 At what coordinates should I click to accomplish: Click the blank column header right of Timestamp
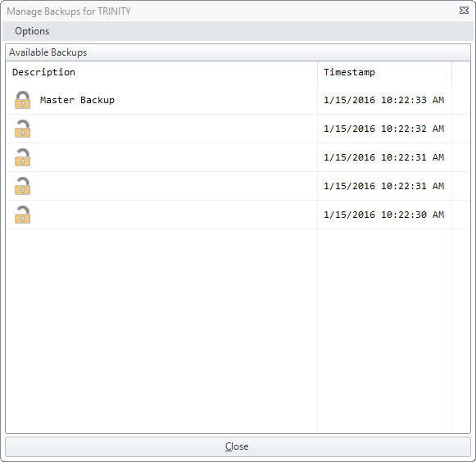(x=460, y=72)
